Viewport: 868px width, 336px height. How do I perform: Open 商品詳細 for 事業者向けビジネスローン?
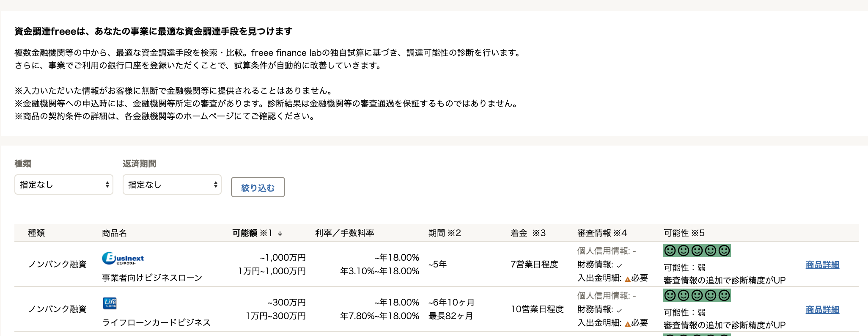822,264
